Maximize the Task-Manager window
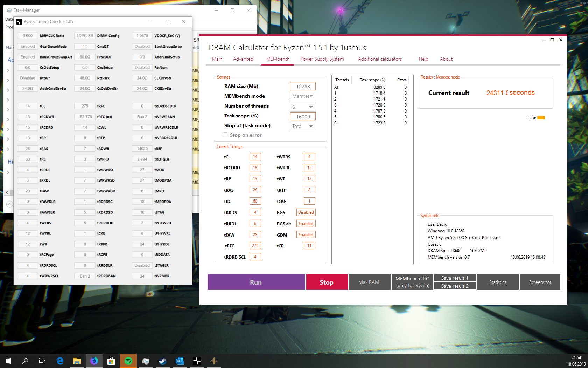The image size is (588, 368). tap(232, 10)
